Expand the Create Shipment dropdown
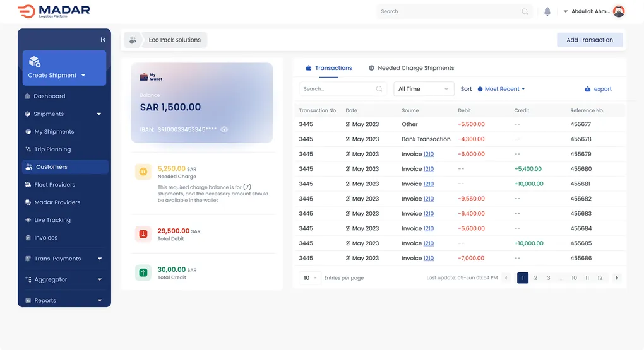The height and width of the screenshot is (350, 644). [x=83, y=76]
